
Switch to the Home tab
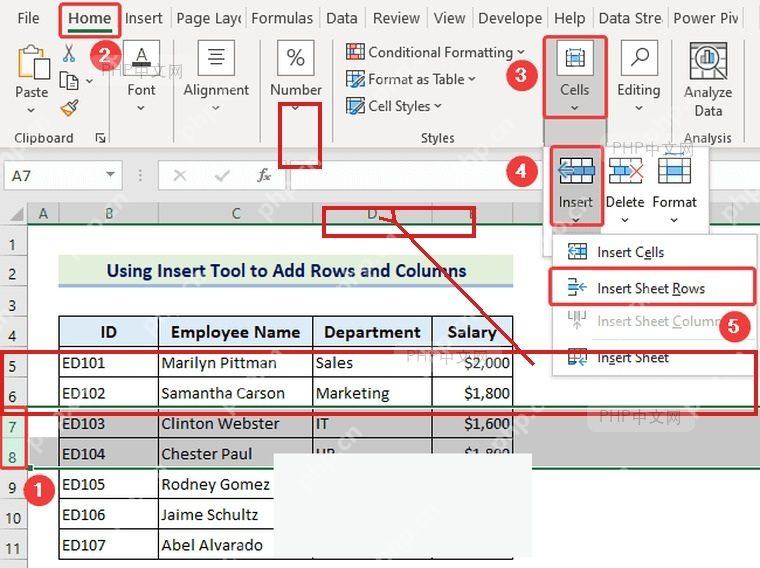tap(90, 18)
